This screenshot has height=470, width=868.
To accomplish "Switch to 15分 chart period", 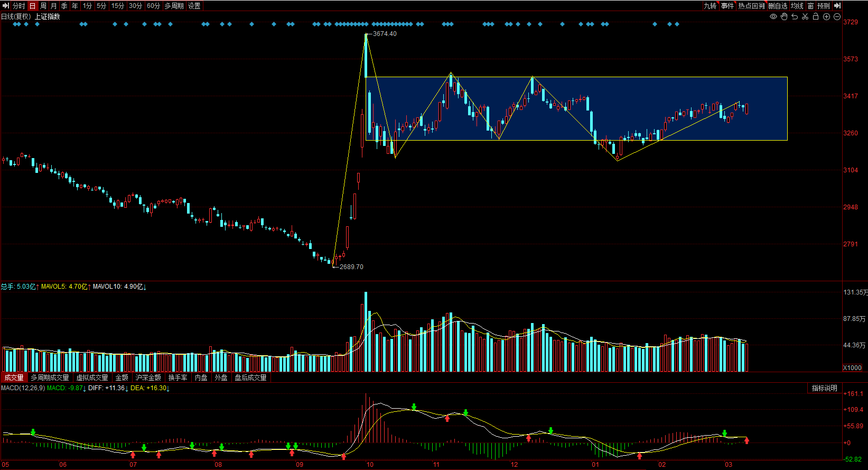I will [x=118, y=6].
